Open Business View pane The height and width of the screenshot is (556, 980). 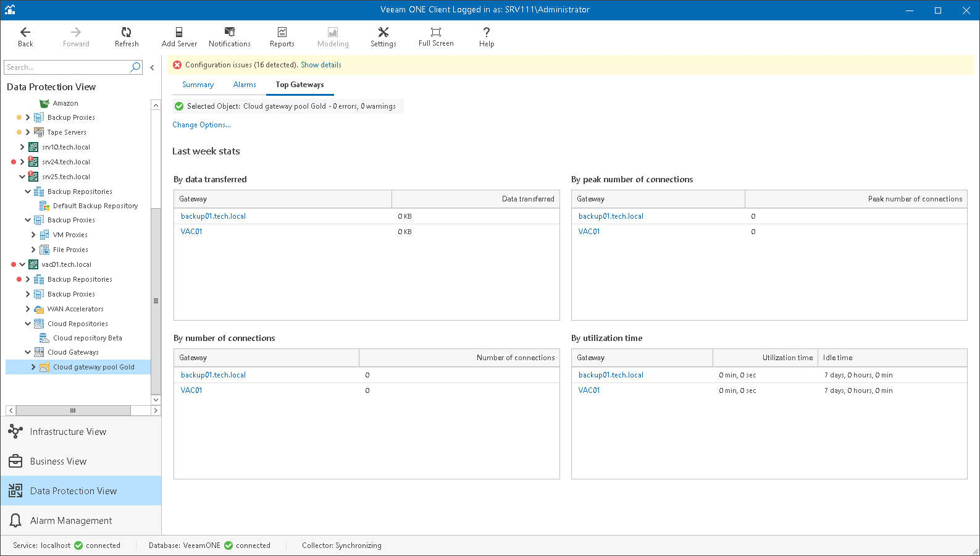point(81,461)
